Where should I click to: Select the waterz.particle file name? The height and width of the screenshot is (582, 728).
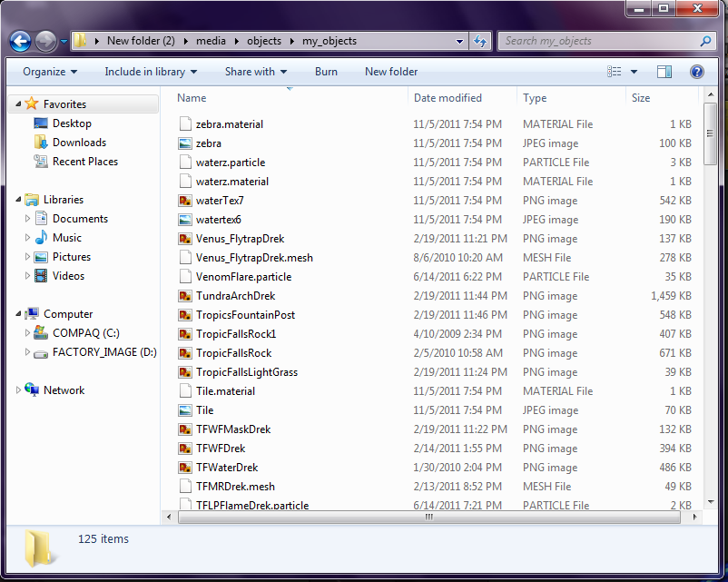[231, 163]
